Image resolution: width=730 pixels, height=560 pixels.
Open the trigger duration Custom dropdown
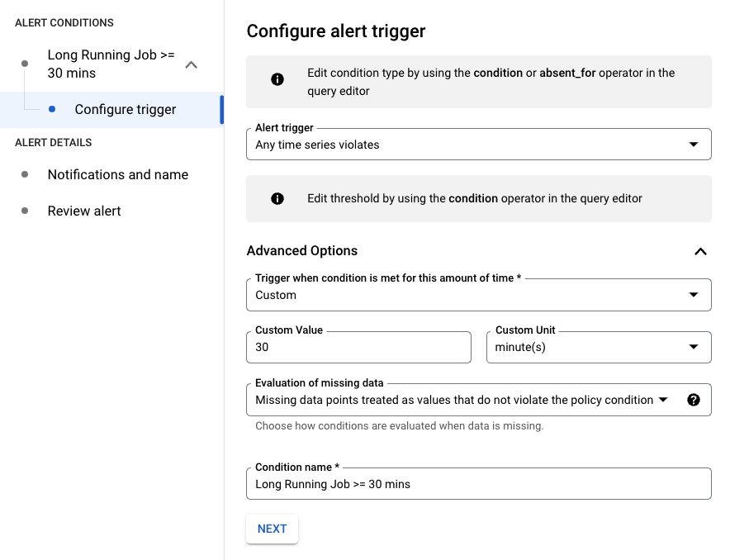click(x=479, y=295)
